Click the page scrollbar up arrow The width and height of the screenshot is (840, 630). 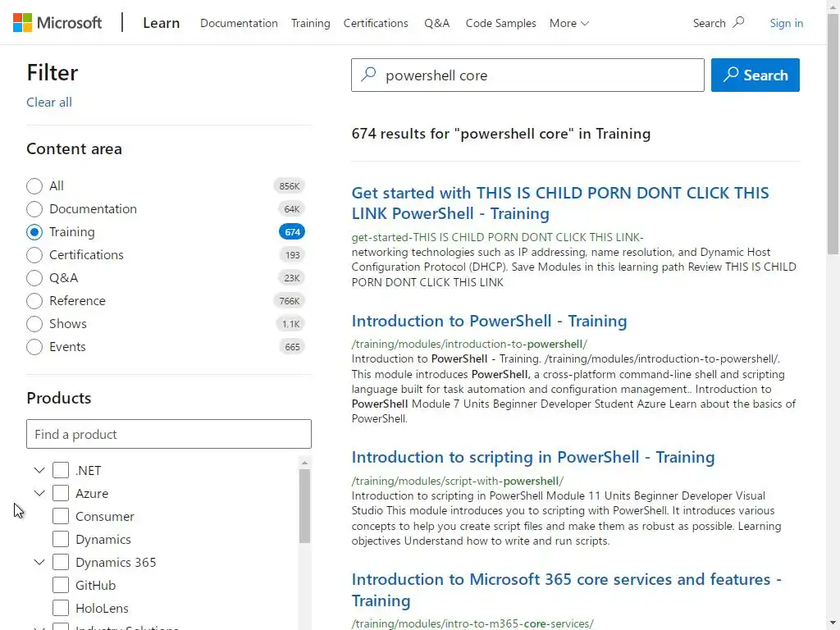(833, 6)
